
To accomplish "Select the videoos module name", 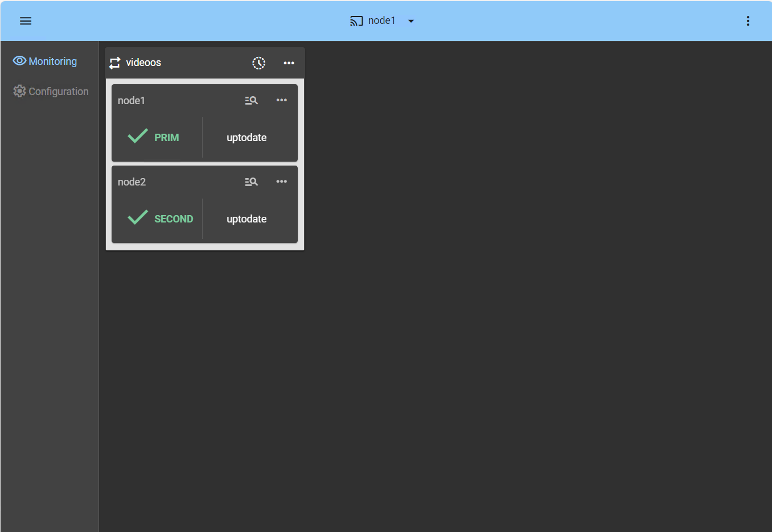I will tap(143, 63).
